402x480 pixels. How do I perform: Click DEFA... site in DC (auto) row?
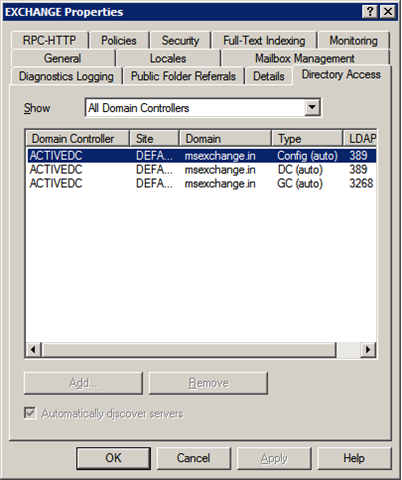click(154, 170)
